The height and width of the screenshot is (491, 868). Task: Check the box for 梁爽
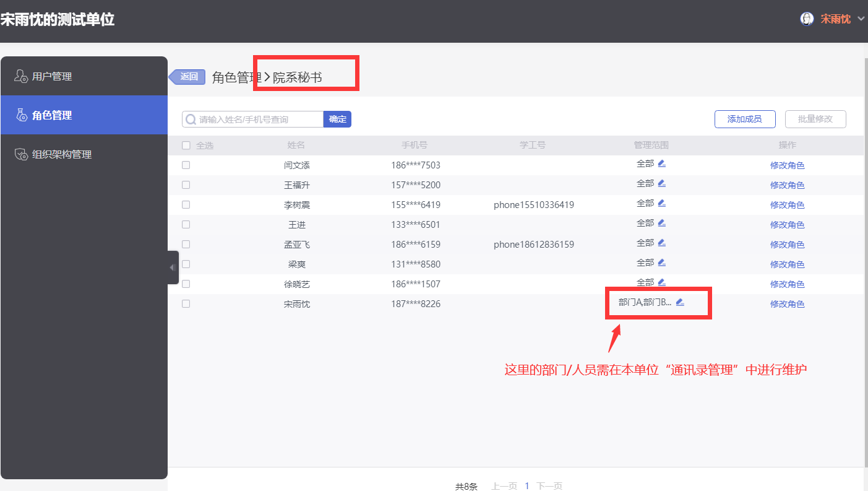click(x=186, y=264)
